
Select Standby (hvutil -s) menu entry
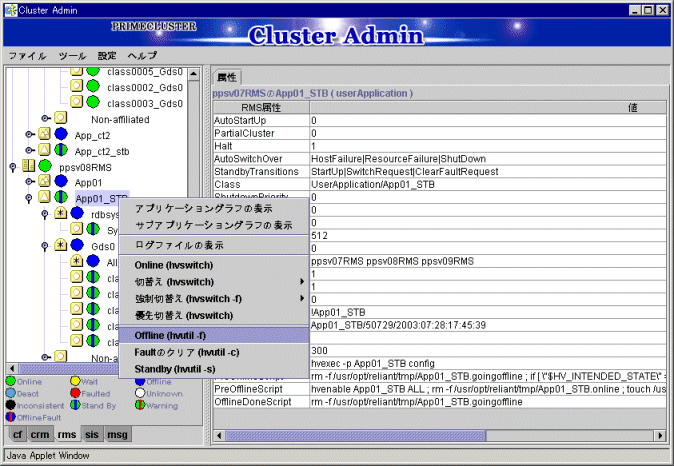tap(214, 369)
